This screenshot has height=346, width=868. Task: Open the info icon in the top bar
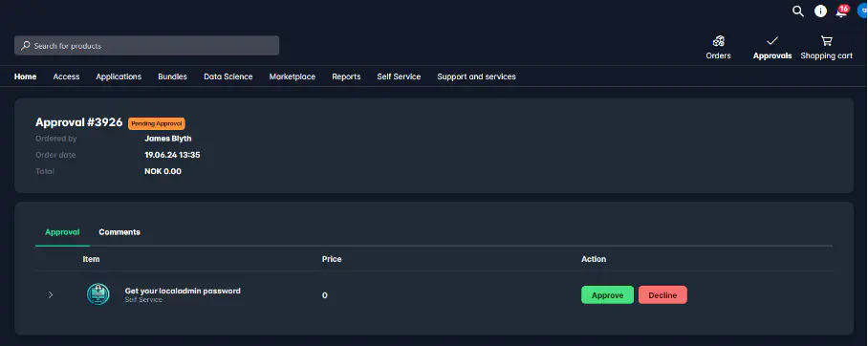(820, 11)
